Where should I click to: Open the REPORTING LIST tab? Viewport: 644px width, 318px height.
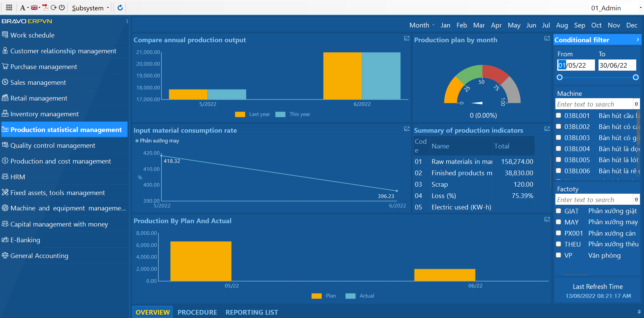[x=252, y=312]
